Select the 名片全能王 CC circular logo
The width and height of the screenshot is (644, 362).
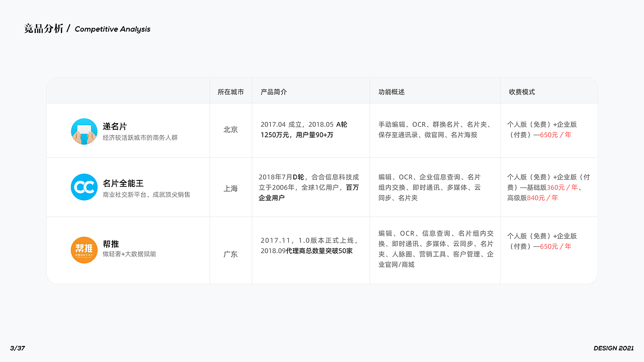[x=84, y=187]
